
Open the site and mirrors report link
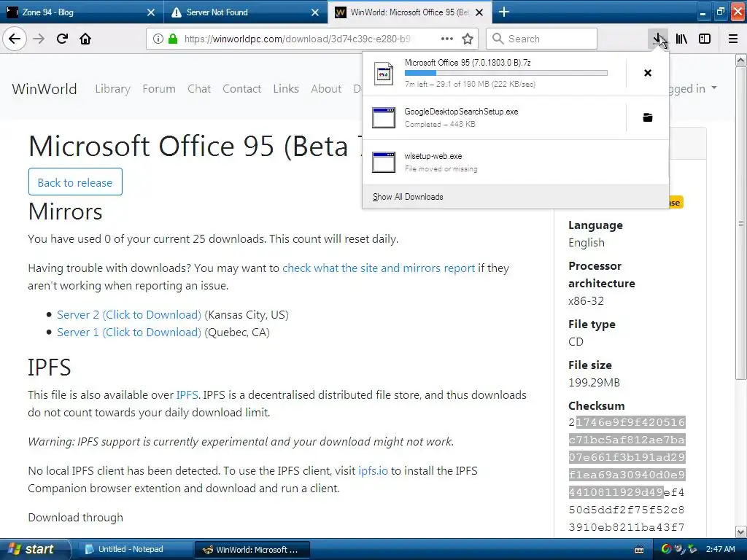[x=379, y=268]
